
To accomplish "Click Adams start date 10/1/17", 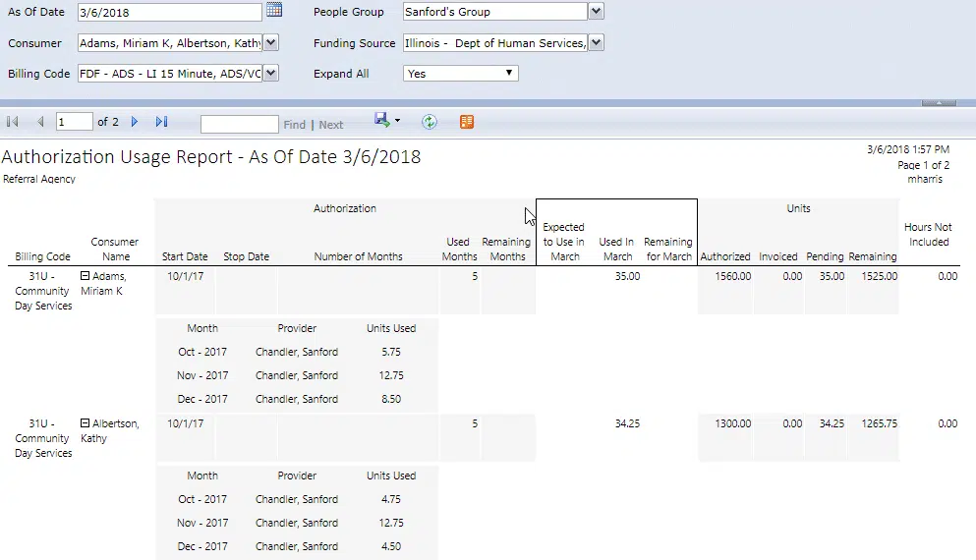I will (186, 276).
